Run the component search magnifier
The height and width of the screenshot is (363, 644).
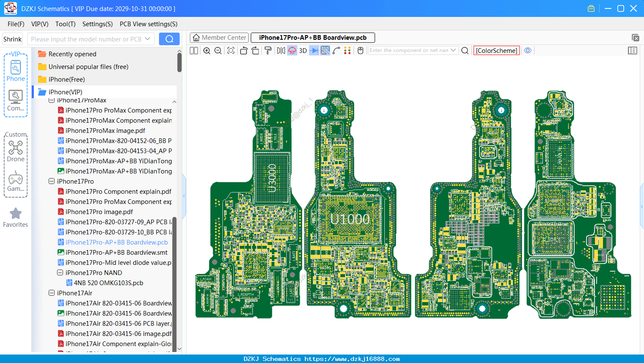pyautogui.click(x=465, y=50)
